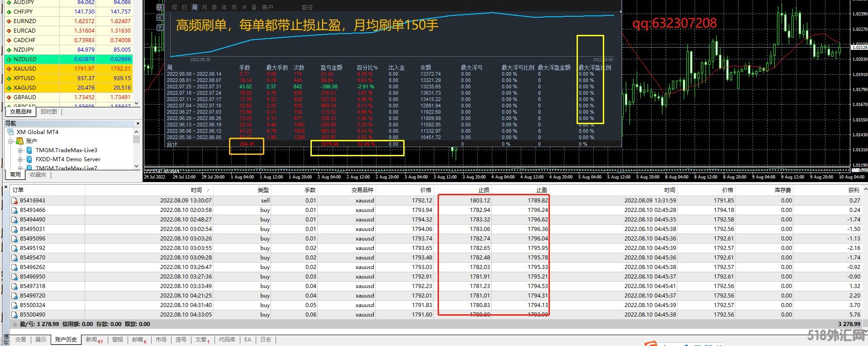Expand the TMGM.TradeMax-Live3 account node
868x346 pixels.
[x=20, y=150]
